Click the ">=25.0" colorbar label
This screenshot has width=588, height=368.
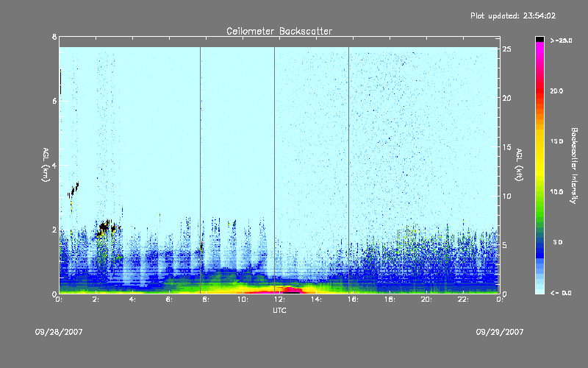pos(562,40)
